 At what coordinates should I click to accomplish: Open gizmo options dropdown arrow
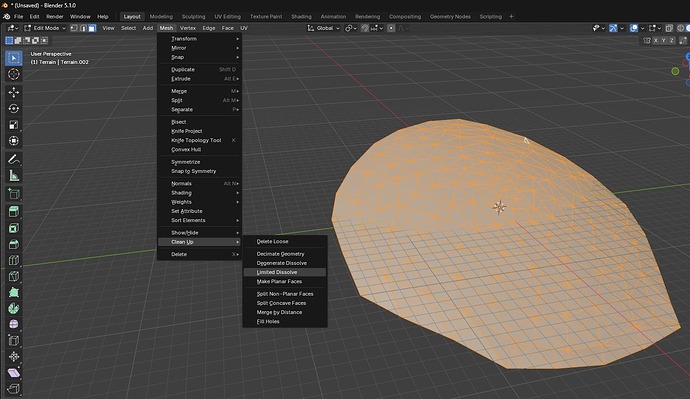622,28
